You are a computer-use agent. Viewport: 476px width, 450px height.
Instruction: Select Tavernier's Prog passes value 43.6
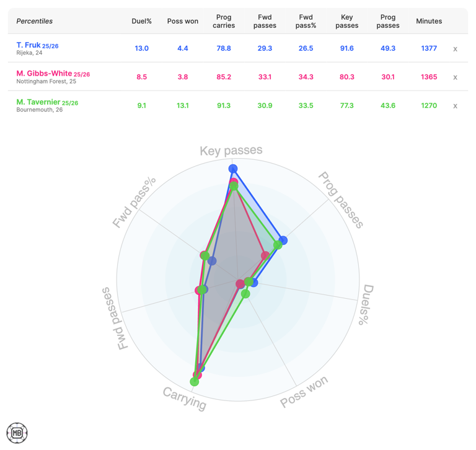pos(388,105)
